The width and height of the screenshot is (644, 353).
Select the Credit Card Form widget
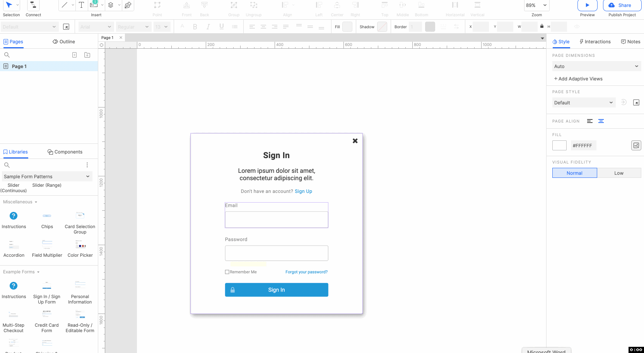point(47,321)
